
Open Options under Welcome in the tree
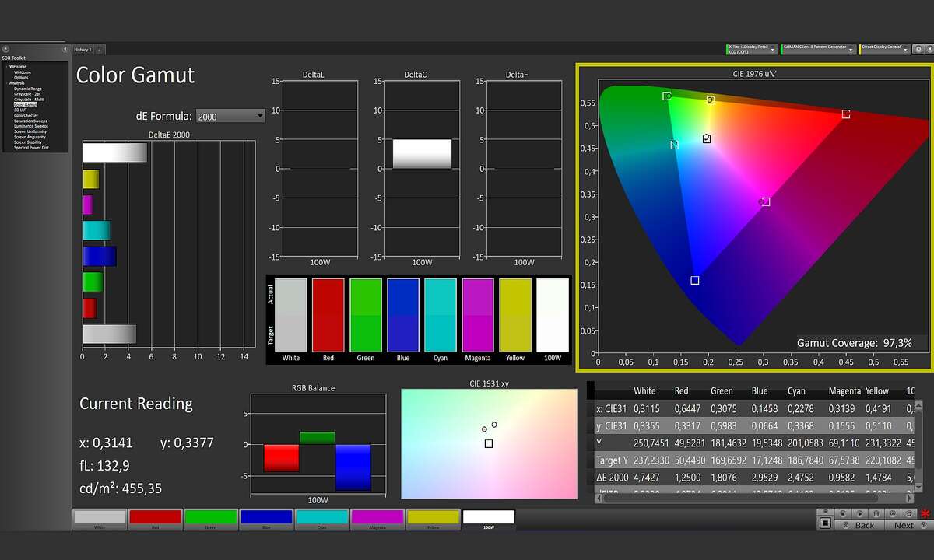[21, 78]
